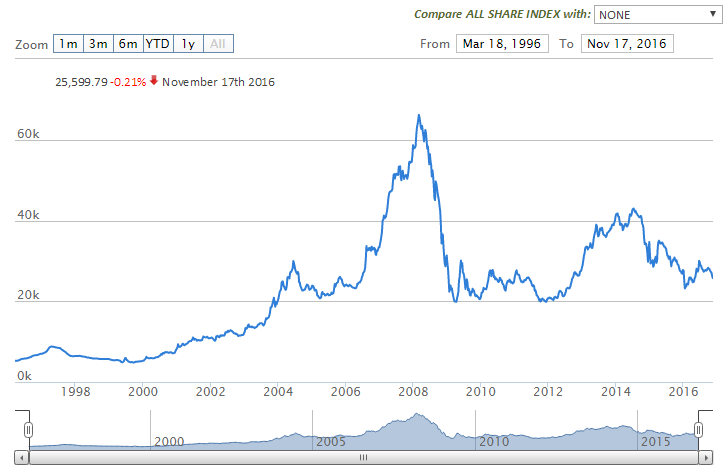726x466 pixels.
Task: Click the -0.21% change value
Action: coord(128,82)
